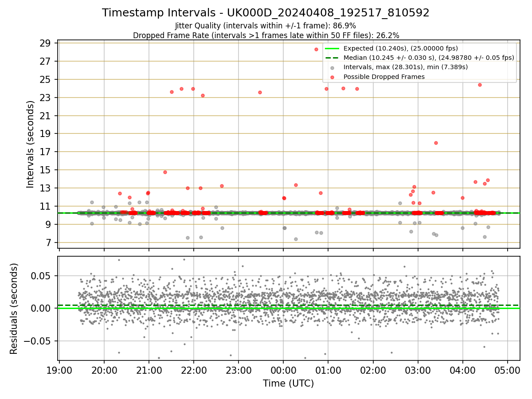Click the x-axis tick label "19:00"
The image size is (532, 399).
point(59,370)
